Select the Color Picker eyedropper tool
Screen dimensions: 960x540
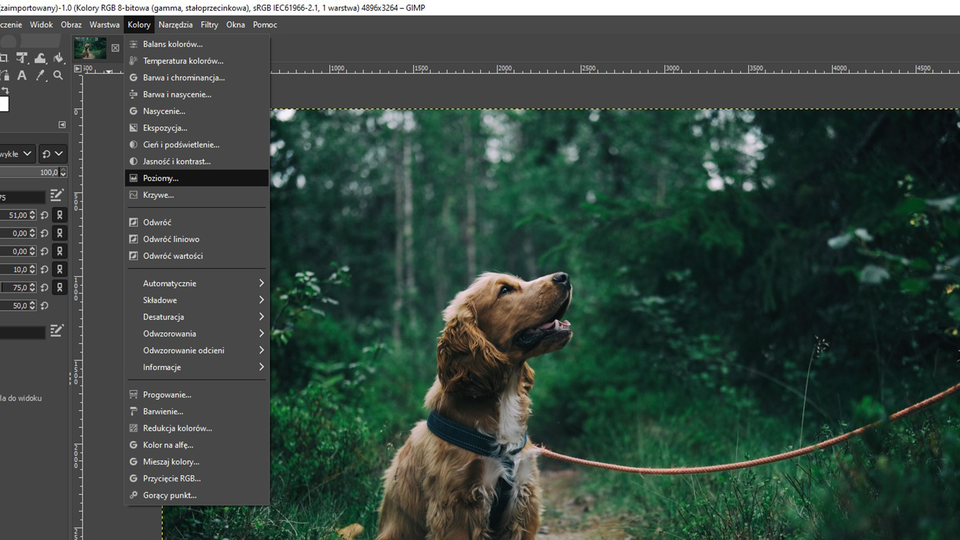(41, 75)
